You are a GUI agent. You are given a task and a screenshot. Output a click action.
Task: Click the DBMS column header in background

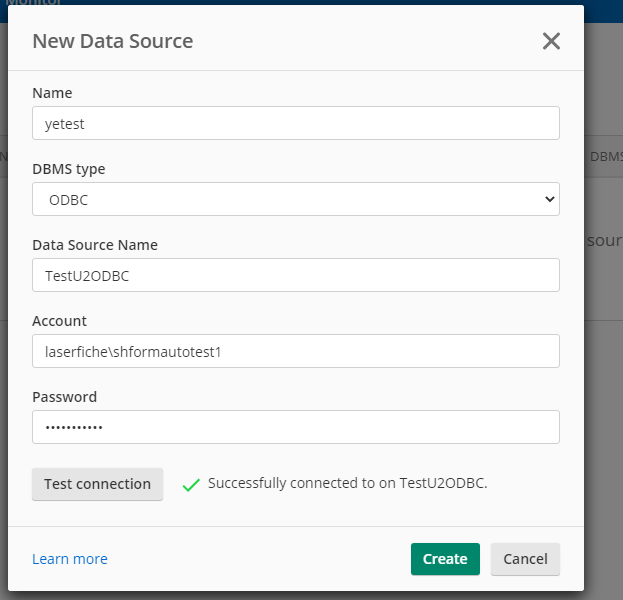pyautogui.click(x=605, y=157)
